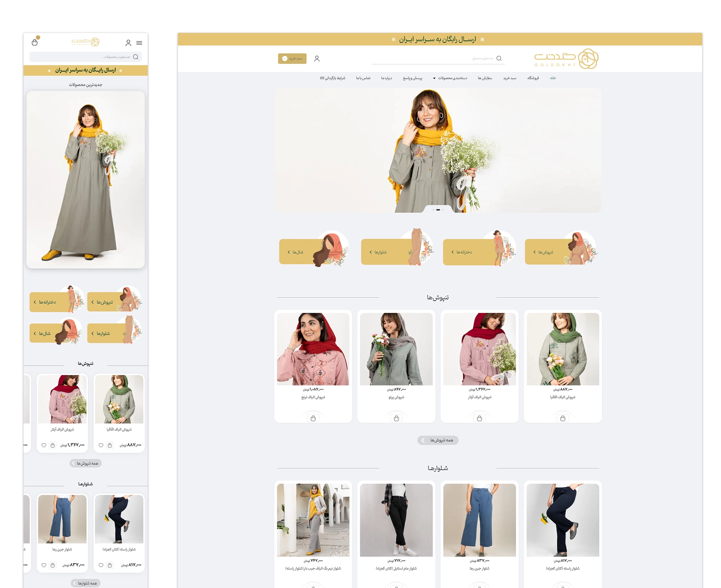
Task: Open the user account icon in desktop header
Action: pos(317,58)
